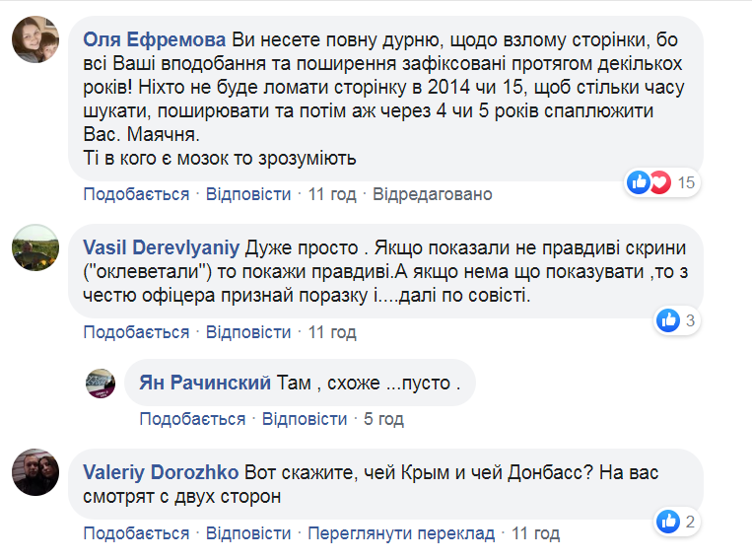752x560 pixels.
Task: Open Ян Рачинский name link
Action: [204, 382]
